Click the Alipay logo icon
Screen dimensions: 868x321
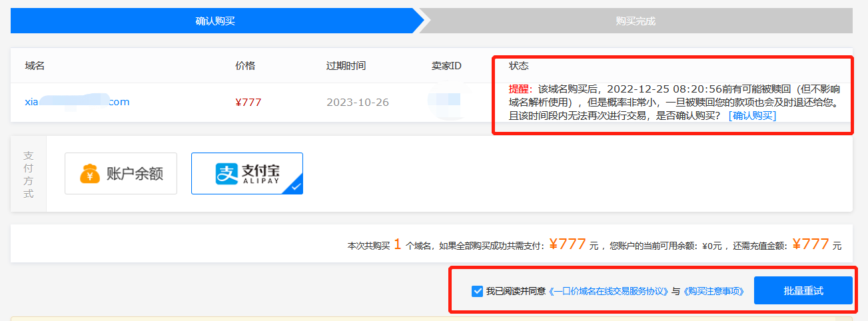226,174
